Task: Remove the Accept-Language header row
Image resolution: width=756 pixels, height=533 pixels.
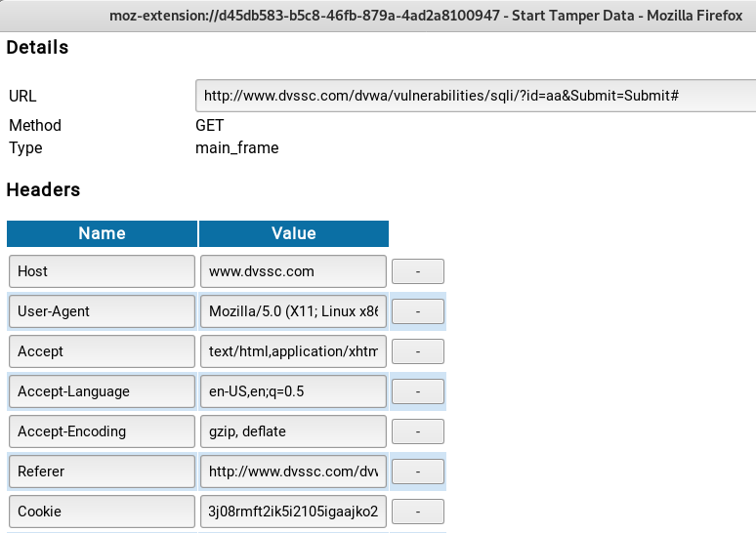Action: tap(417, 391)
